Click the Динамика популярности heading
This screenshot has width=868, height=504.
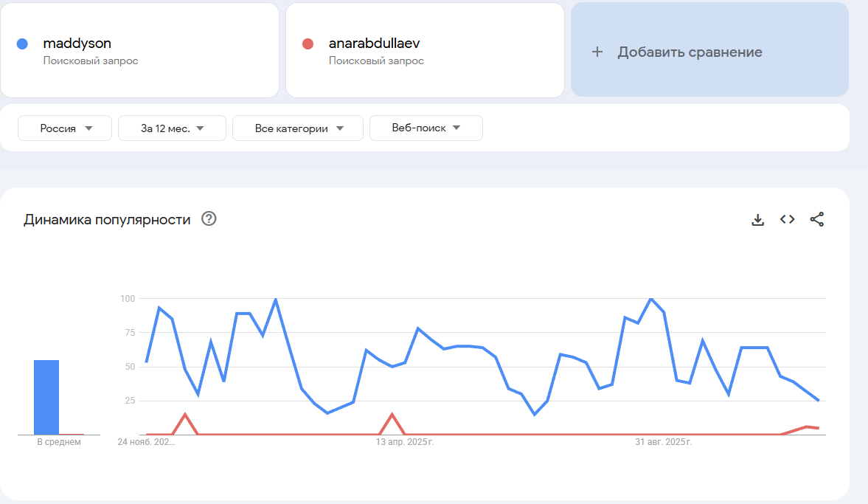point(107,219)
